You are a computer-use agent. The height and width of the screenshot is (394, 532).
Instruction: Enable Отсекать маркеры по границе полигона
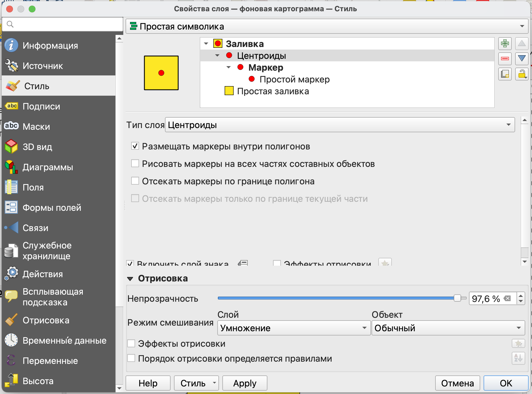(x=135, y=181)
